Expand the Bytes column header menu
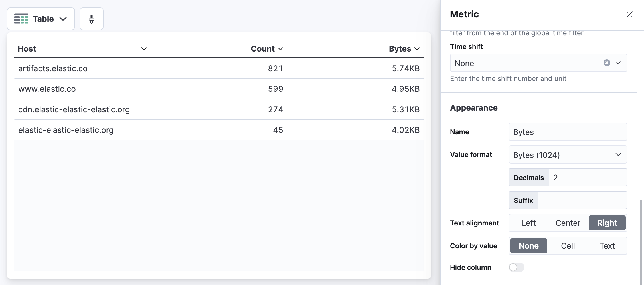The height and width of the screenshot is (285, 644). coord(417,49)
